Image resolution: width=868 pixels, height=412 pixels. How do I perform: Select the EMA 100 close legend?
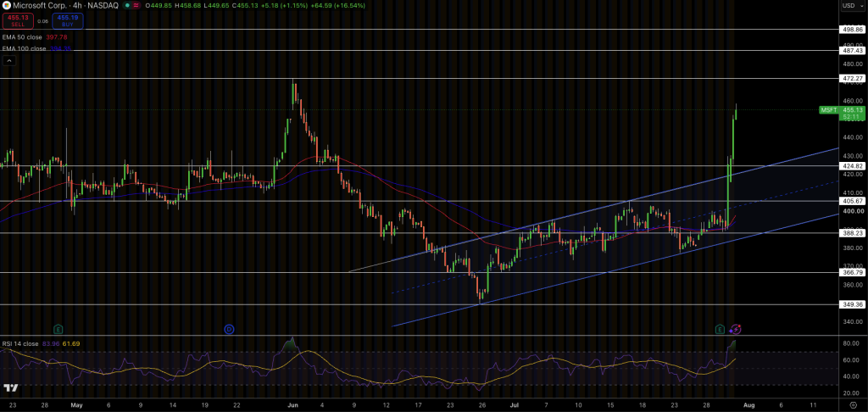[25, 48]
